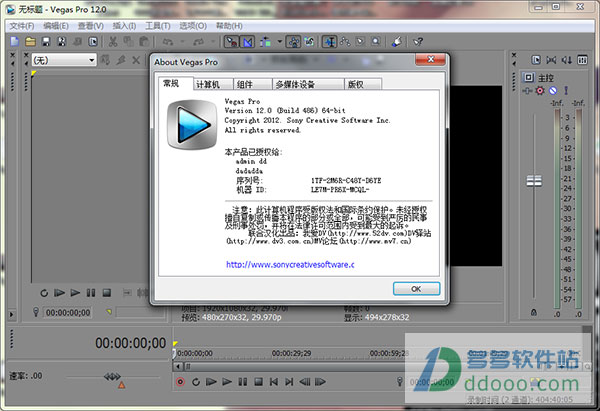
Task: Click the Save floppy disk icon
Action: [x=46, y=41]
